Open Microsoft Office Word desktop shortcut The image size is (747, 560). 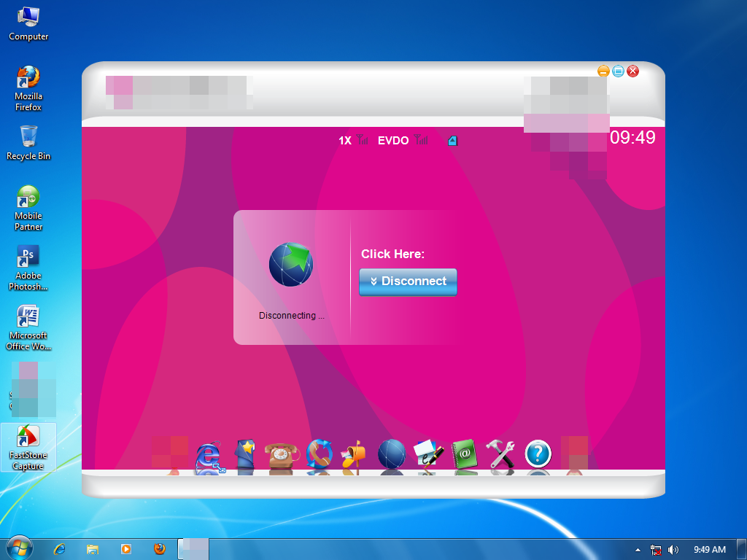[x=28, y=327]
